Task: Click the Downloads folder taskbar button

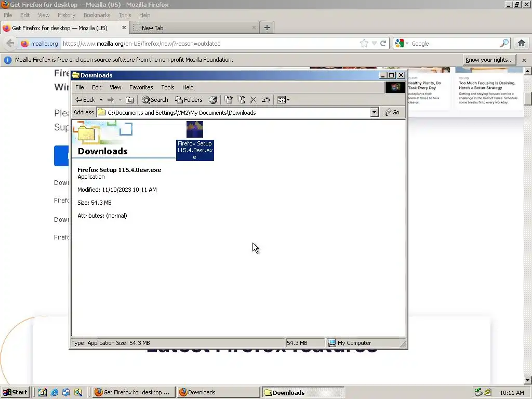Action: (x=303, y=392)
